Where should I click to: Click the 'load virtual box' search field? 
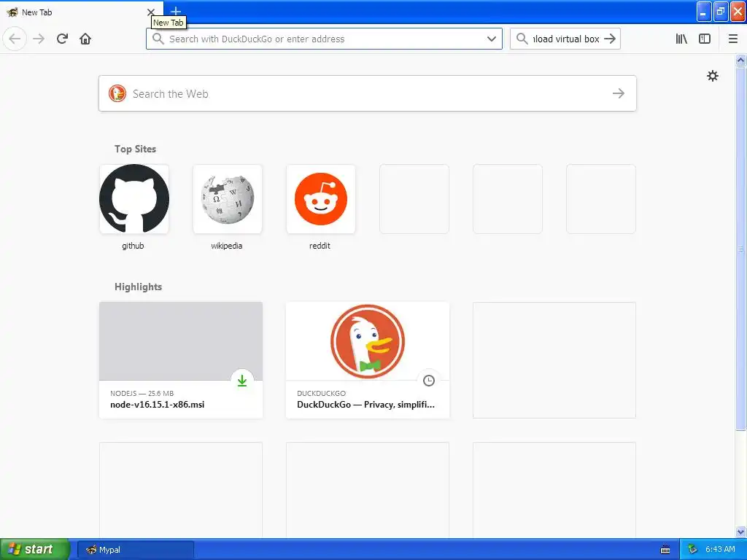click(565, 39)
